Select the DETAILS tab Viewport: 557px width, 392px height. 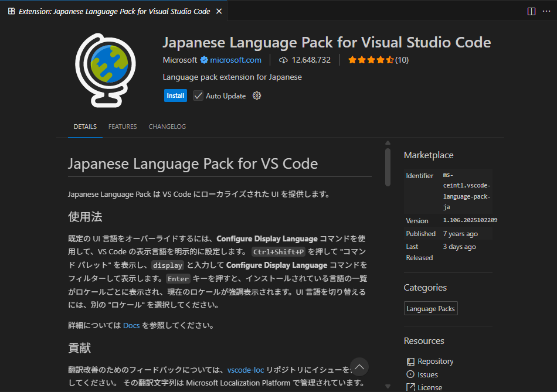[x=84, y=127]
